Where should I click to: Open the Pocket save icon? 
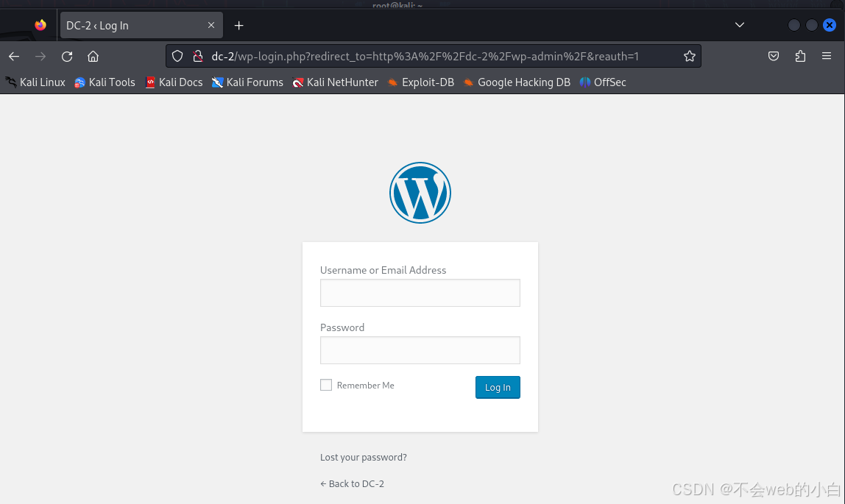coord(774,56)
